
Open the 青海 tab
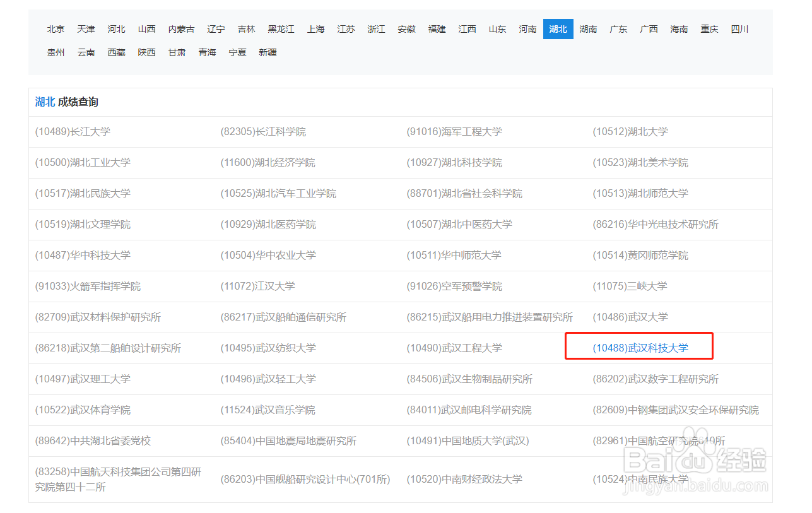[207, 52]
